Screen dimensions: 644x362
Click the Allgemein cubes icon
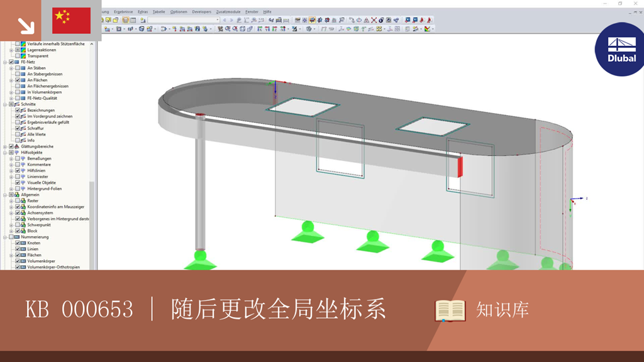click(x=17, y=195)
